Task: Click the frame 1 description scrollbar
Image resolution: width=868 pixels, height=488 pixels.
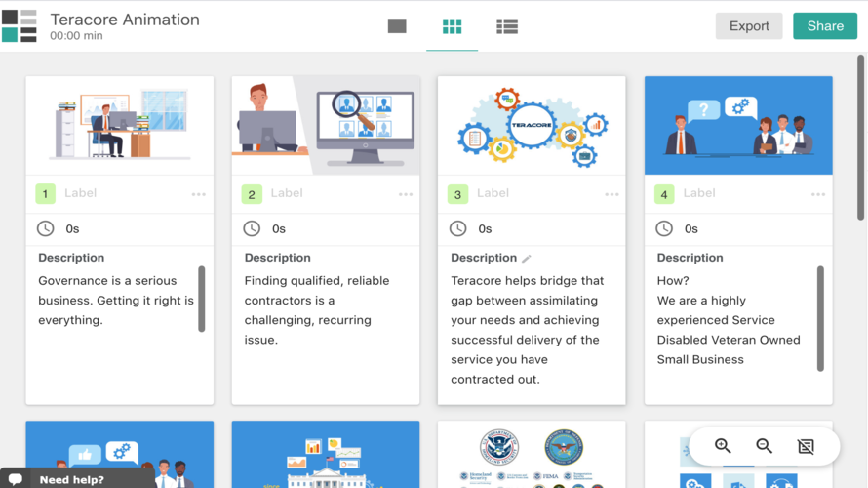Action: [202, 299]
